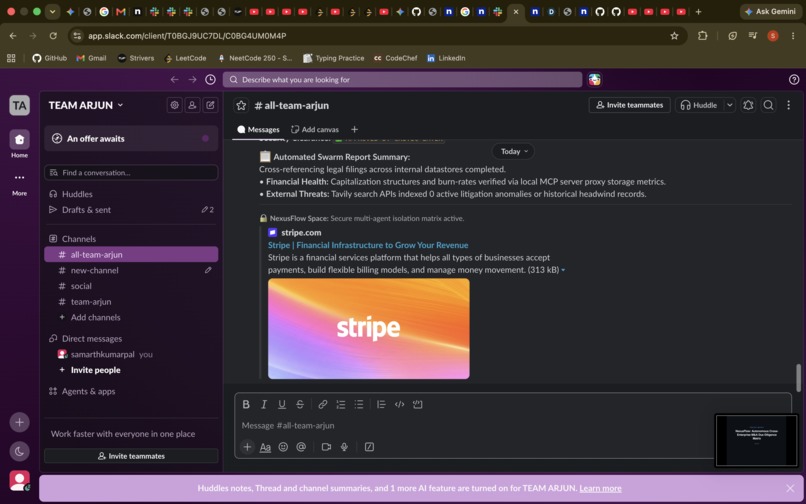Insert a code block in composer

[x=417, y=404]
